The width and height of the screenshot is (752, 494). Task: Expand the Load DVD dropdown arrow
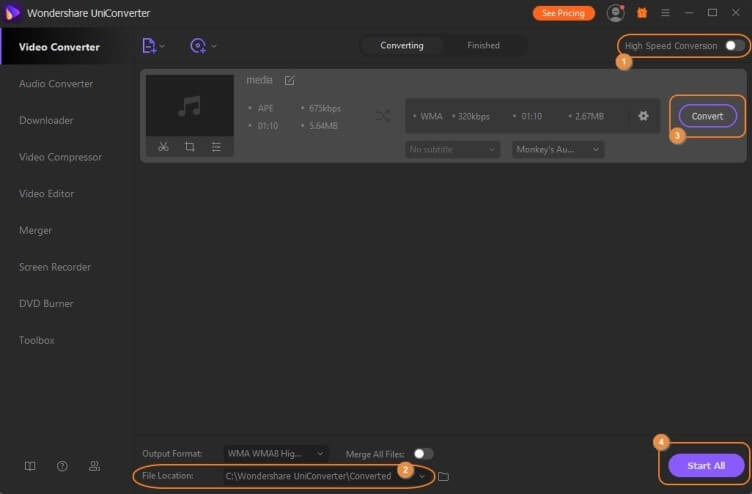[214, 46]
